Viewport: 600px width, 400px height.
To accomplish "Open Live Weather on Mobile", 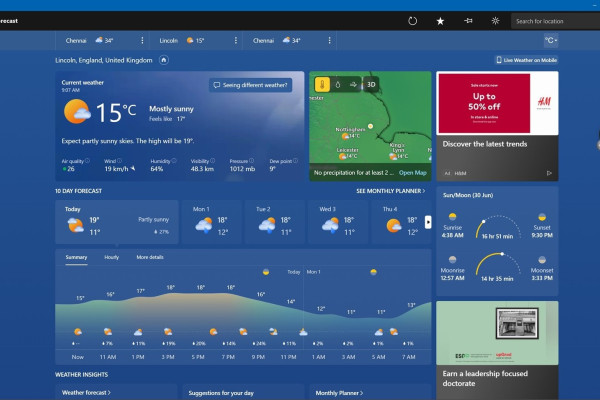I will point(526,60).
